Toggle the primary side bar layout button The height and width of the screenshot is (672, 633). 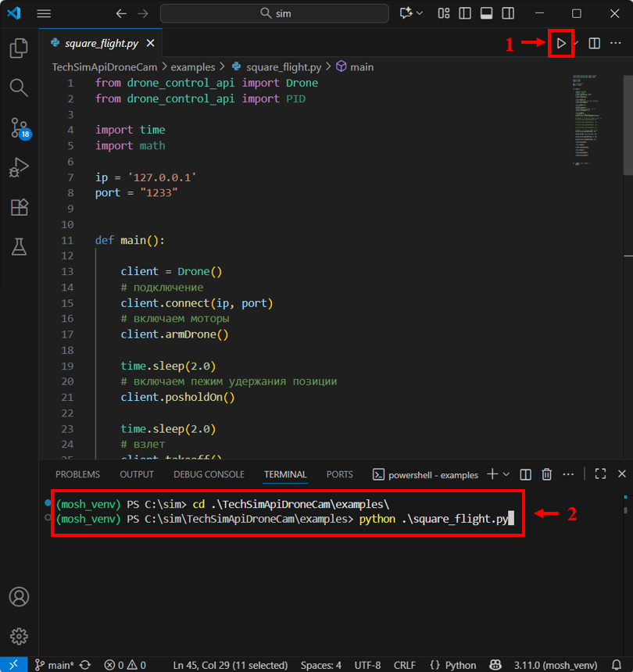(x=465, y=13)
